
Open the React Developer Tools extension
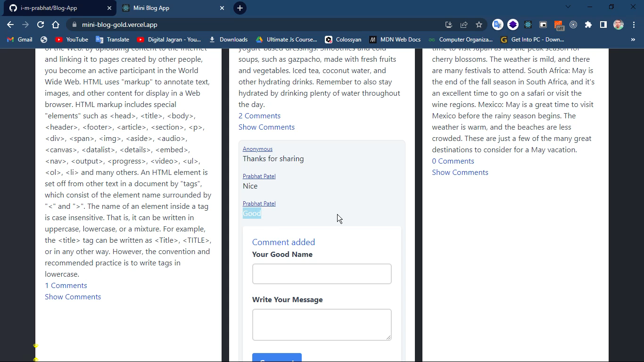pyautogui.click(x=528, y=24)
